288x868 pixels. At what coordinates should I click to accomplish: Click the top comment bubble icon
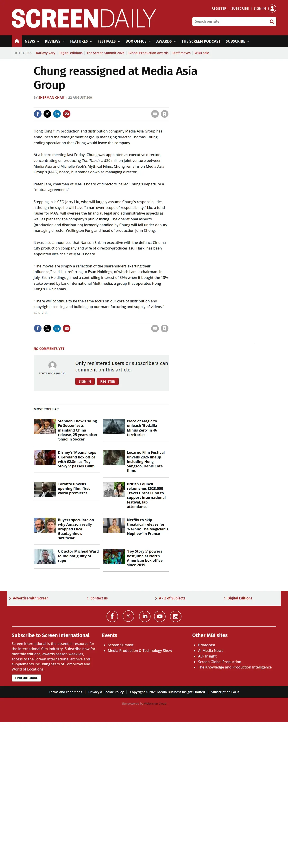tap(155, 114)
